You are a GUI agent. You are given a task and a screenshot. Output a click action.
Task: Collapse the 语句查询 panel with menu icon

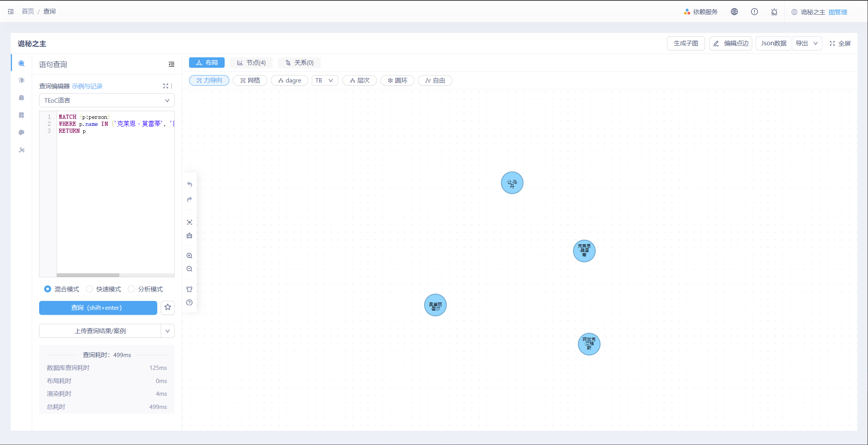pyautogui.click(x=172, y=64)
